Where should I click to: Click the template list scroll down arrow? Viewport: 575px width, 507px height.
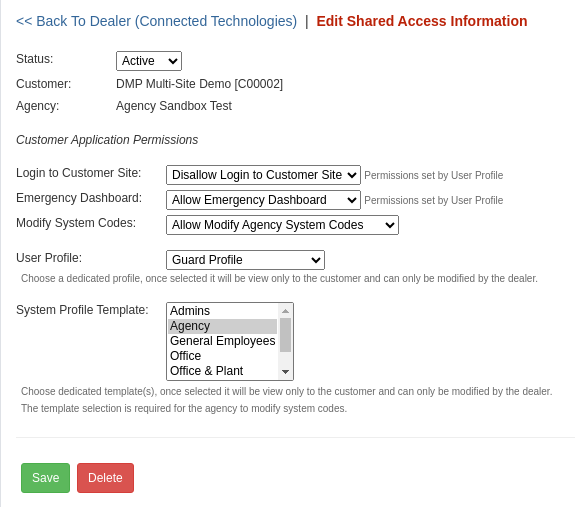[x=285, y=372]
